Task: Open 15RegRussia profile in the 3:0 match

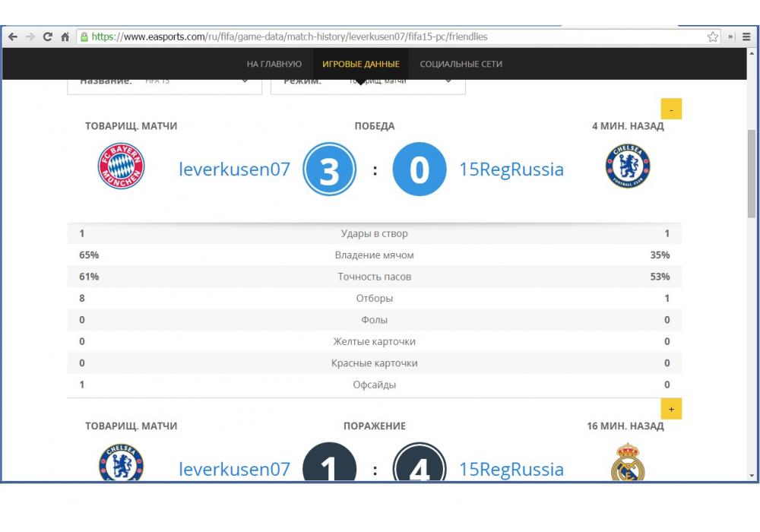Action: pyautogui.click(x=511, y=169)
